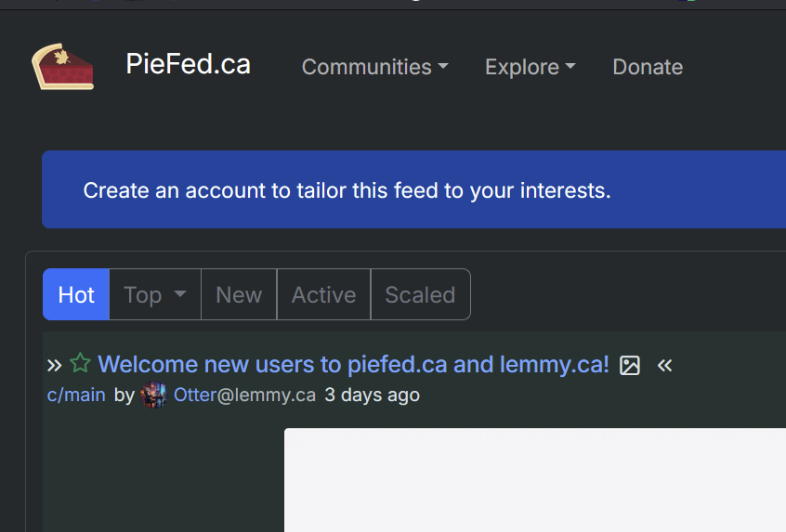
Task: Click the welcome post image preview
Action: click(x=534, y=479)
